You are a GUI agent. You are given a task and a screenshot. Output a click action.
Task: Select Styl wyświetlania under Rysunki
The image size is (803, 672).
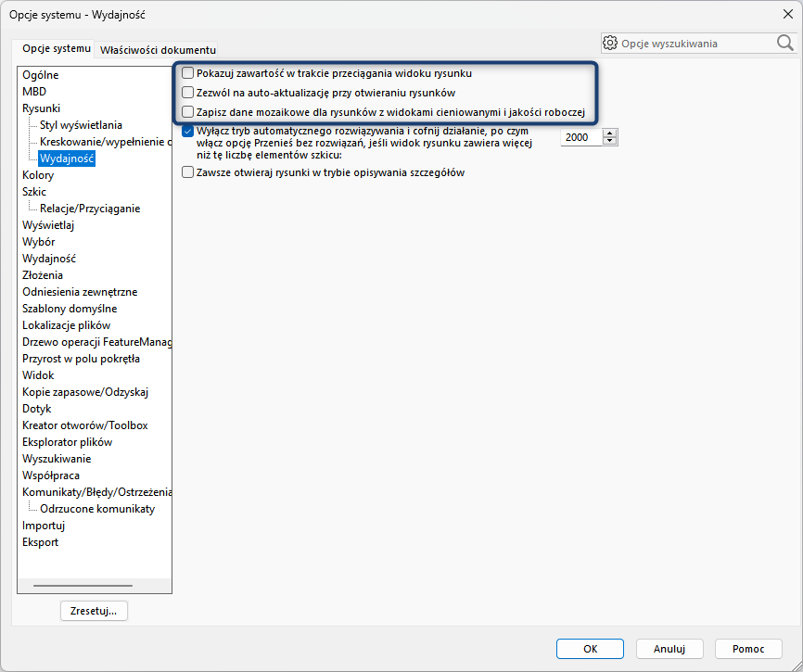(81, 125)
